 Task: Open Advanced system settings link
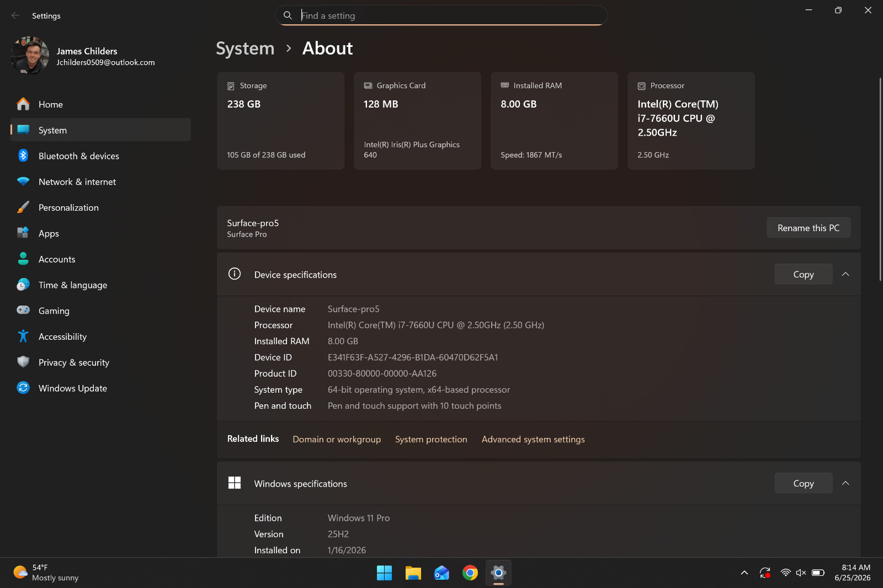point(533,440)
